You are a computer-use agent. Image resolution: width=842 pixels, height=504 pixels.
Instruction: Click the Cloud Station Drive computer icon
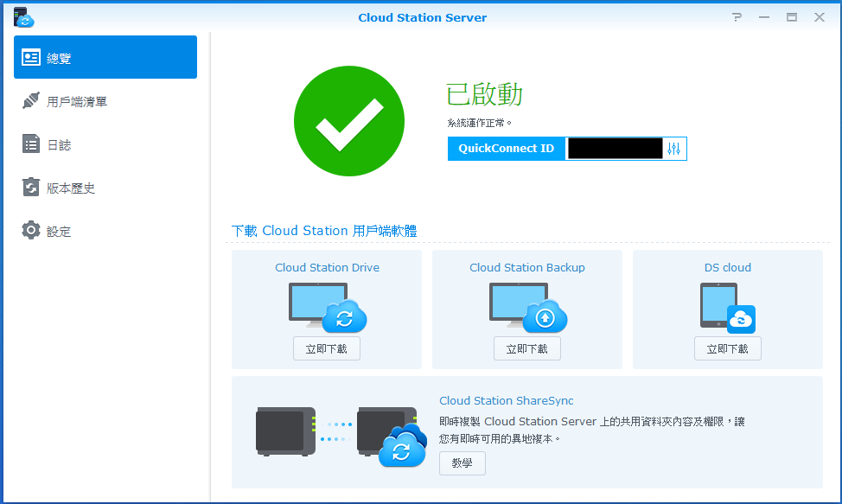click(x=327, y=307)
